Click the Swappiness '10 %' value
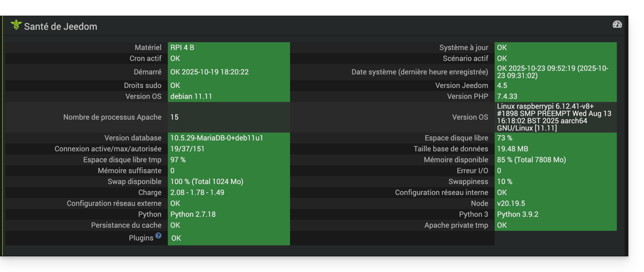Image resolution: width=644 pixels, height=272 pixels. pos(505,182)
